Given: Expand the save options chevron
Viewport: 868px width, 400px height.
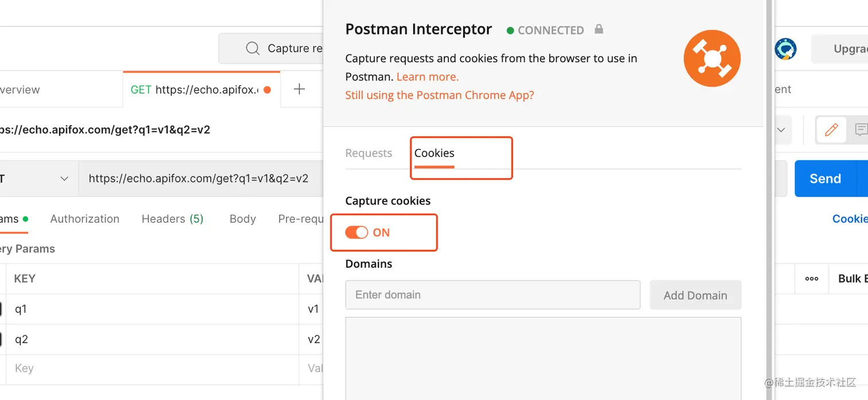Looking at the screenshot, I should (x=781, y=130).
